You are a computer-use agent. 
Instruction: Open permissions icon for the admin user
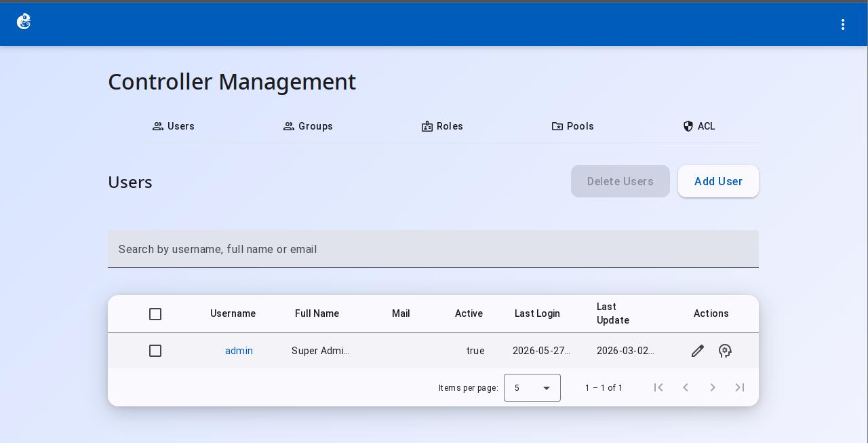coord(725,351)
